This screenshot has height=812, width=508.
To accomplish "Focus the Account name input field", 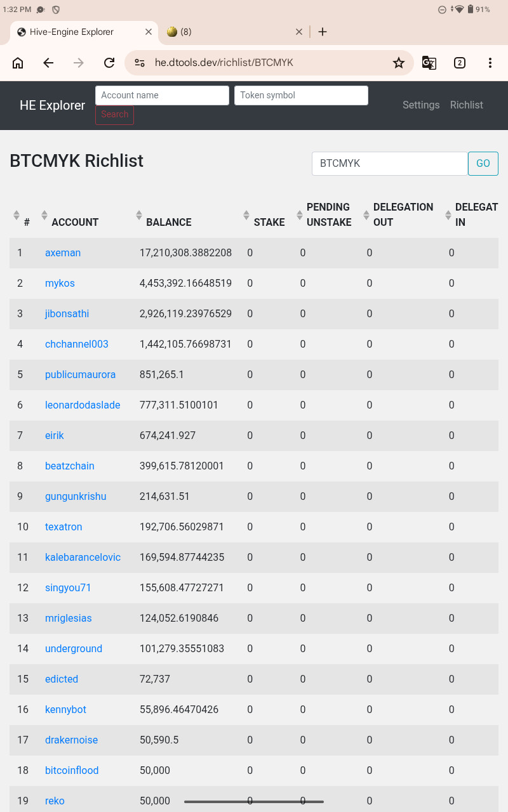I will pyautogui.click(x=162, y=95).
